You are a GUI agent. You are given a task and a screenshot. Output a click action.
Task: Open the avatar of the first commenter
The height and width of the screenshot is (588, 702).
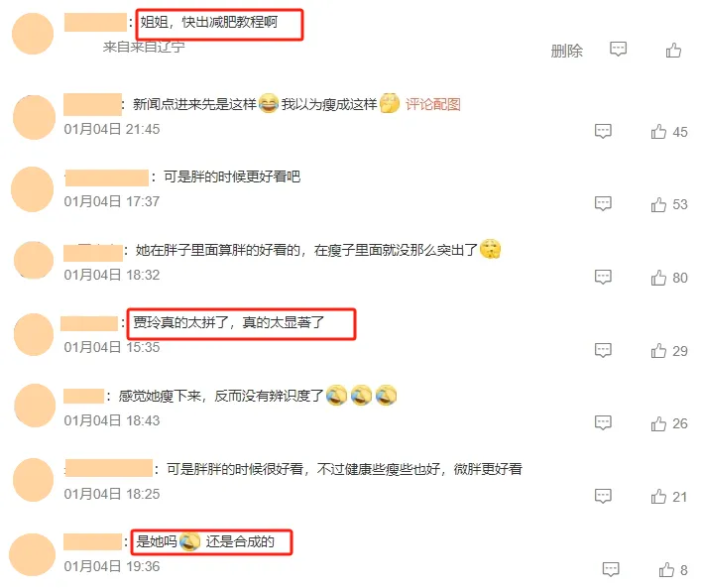33,34
